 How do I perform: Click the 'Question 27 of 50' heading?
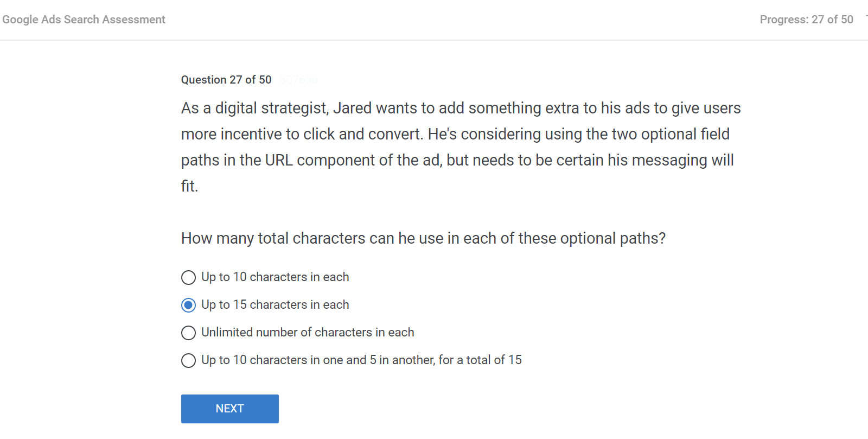coord(226,80)
